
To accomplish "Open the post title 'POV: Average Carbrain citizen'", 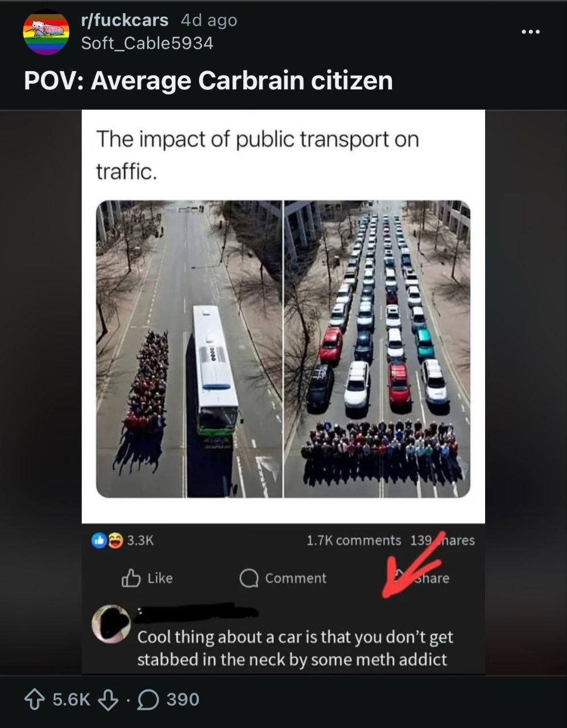I will click(x=208, y=81).
